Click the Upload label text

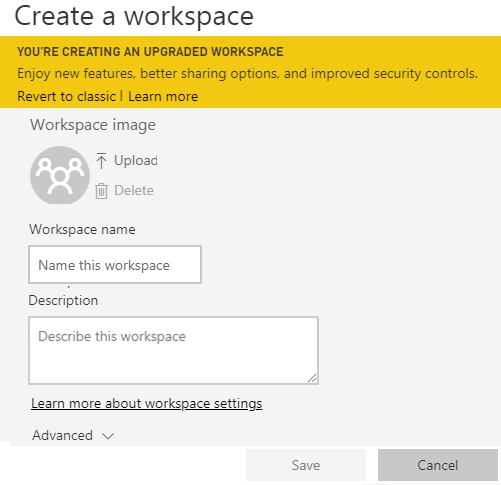click(x=136, y=161)
